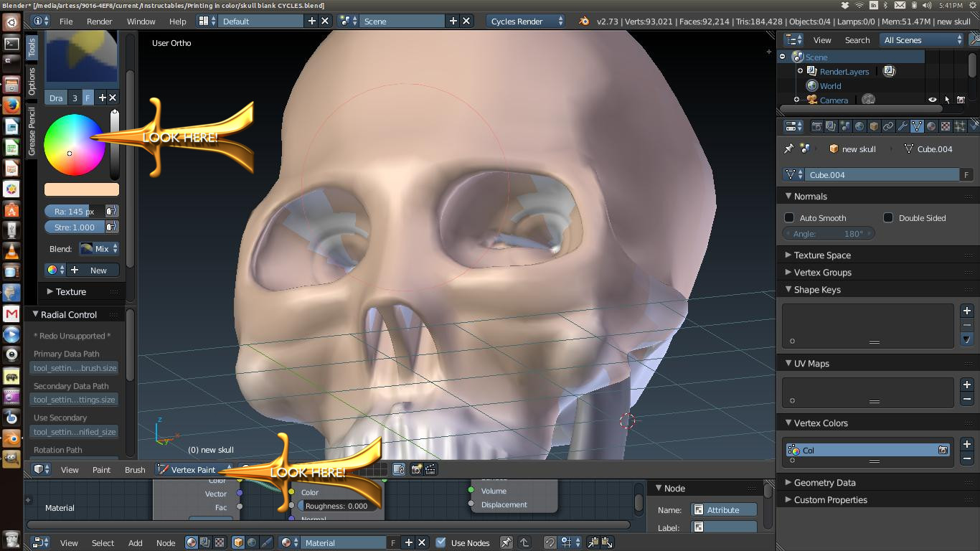
Task: Open the Render menu
Action: click(100, 21)
